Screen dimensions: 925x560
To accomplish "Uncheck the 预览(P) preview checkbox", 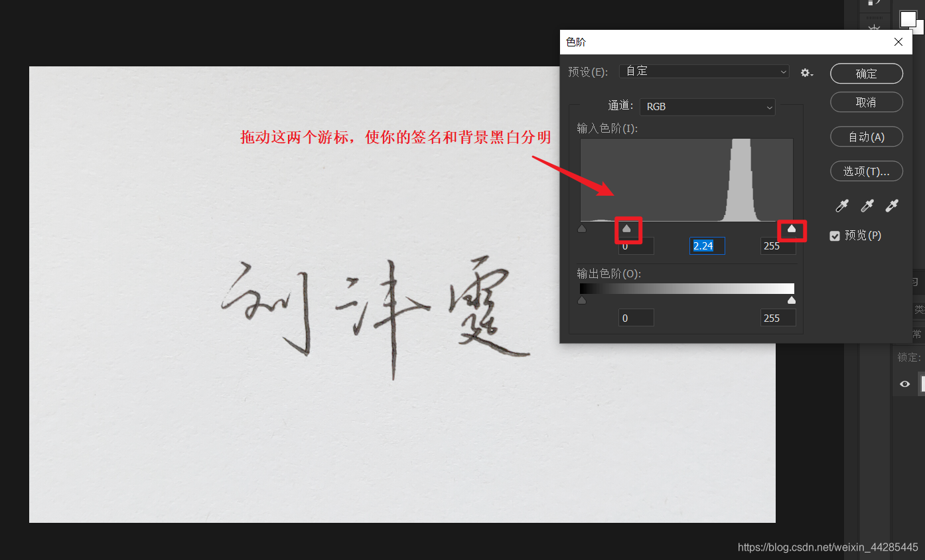I will pyautogui.click(x=835, y=236).
